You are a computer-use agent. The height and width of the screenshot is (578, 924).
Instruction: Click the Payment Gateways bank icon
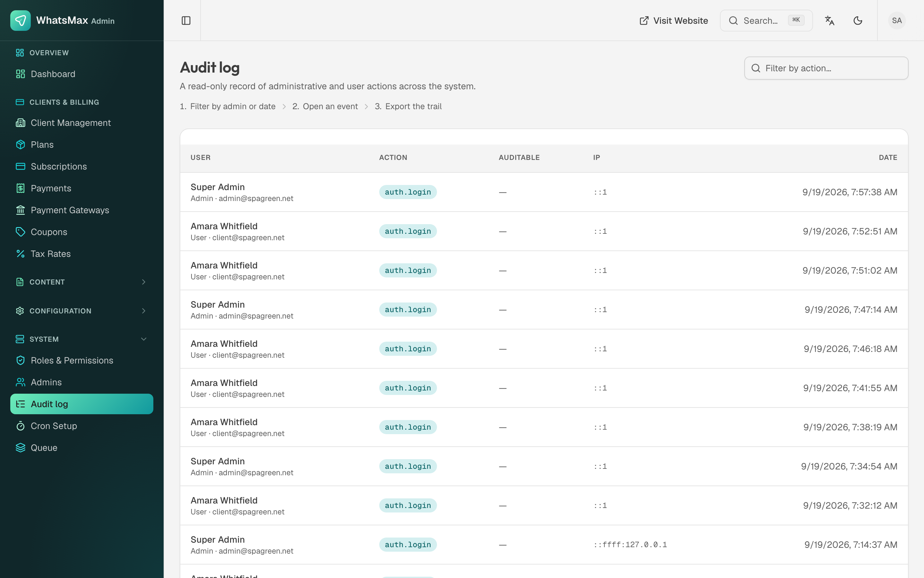[21, 210]
